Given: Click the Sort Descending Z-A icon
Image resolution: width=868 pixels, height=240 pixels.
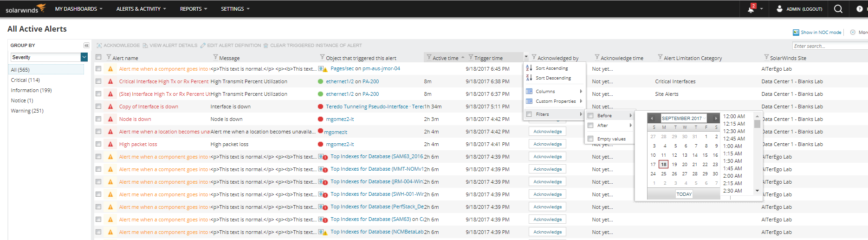Looking at the screenshot, I should click(529, 78).
